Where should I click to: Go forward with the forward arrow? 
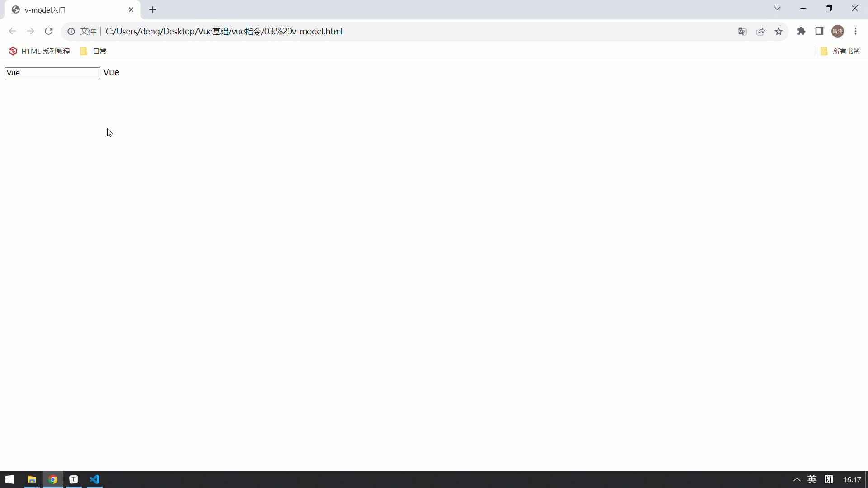[30, 31]
